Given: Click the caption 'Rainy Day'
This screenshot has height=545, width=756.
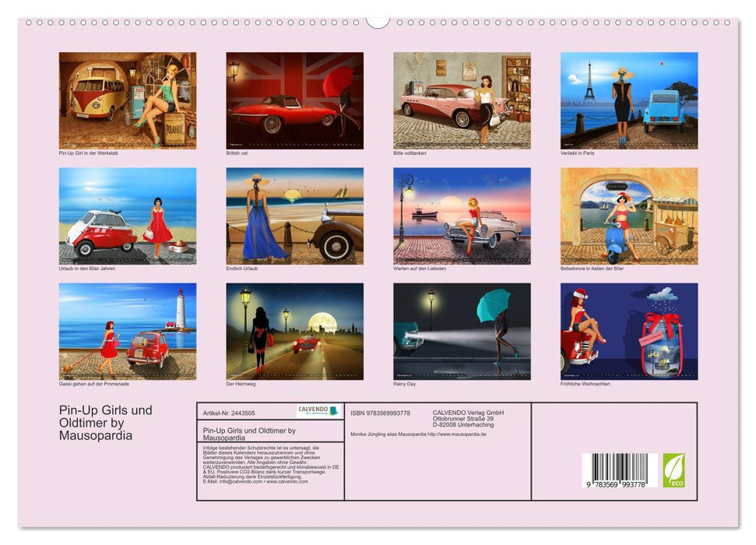Looking at the screenshot, I should pyautogui.click(x=405, y=384).
